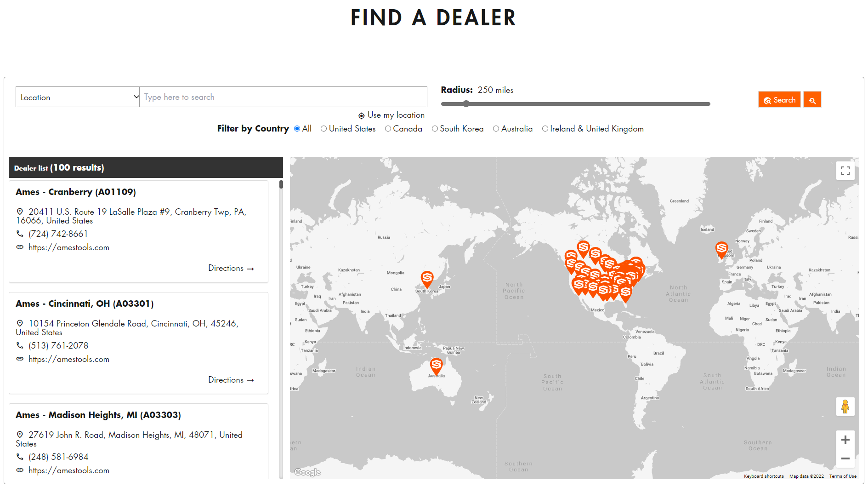Viewport: 868px width, 487px height.
Task: Zoom out on the map
Action: [845, 458]
